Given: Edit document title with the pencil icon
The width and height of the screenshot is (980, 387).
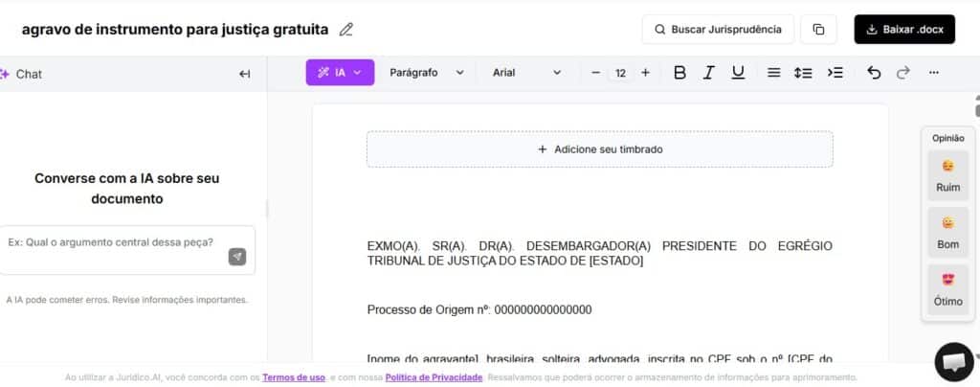Looking at the screenshot, I should coord(345,30).
